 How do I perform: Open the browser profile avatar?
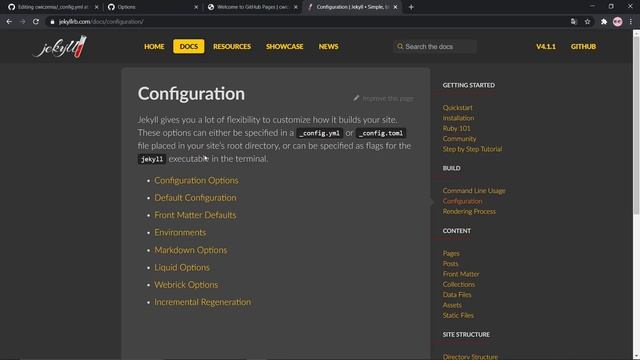[618, 22]
